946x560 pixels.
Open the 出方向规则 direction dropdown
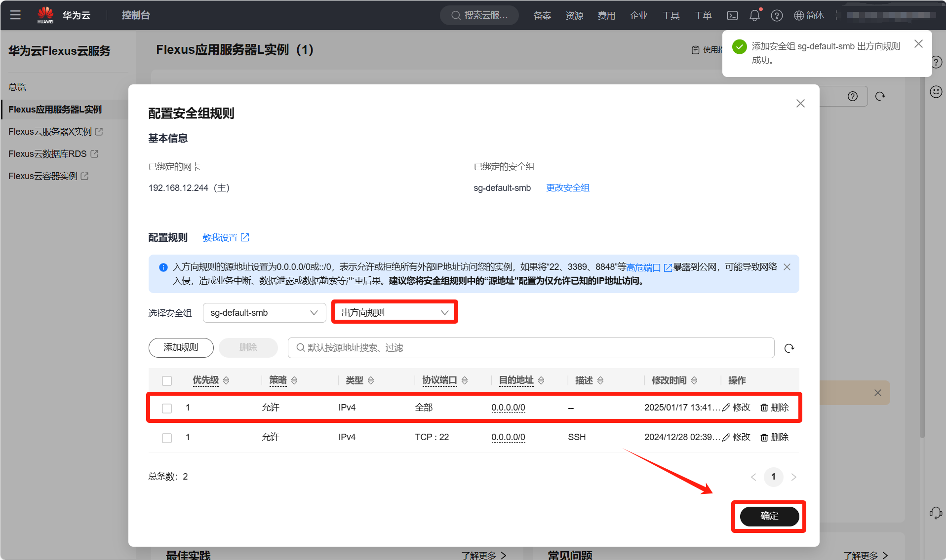point(394,313)
